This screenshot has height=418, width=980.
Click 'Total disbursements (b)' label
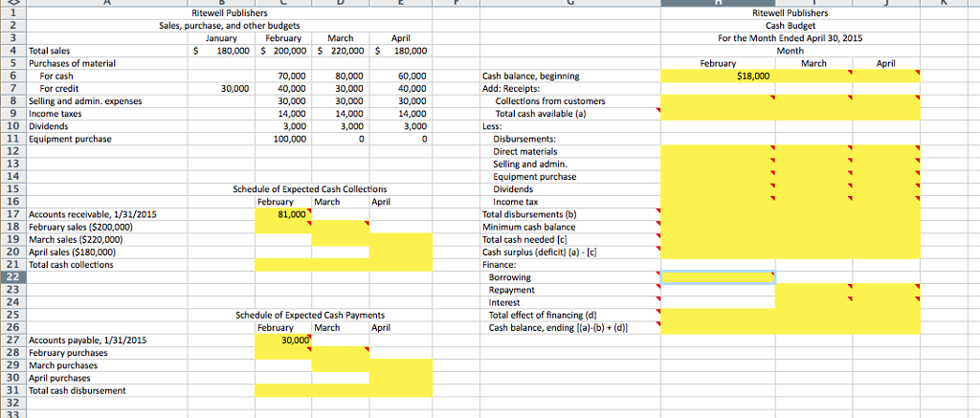click(x=528, y=214)
